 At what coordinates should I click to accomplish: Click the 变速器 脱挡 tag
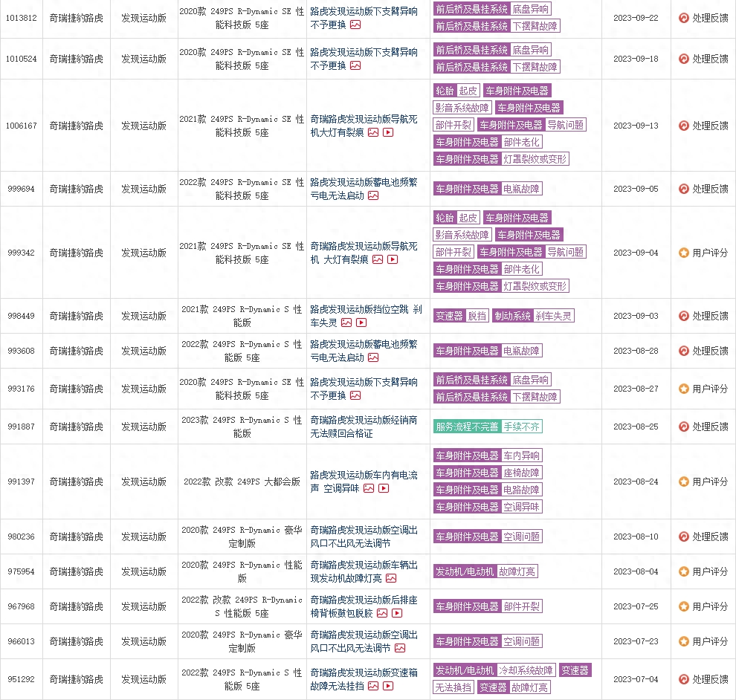(461, 316)
